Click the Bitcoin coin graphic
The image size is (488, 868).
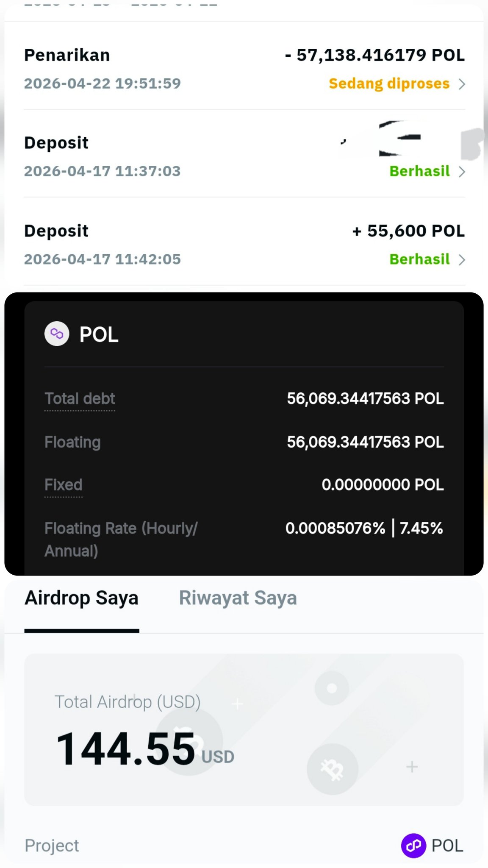pos(332,768)
